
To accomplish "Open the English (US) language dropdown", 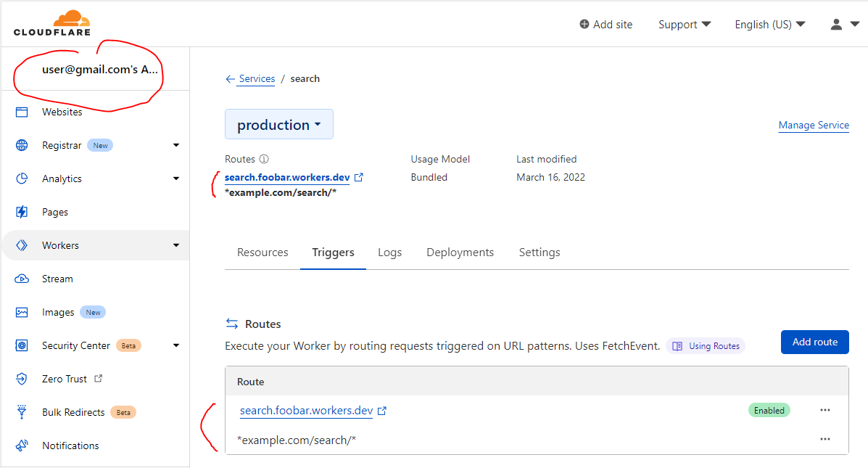I will (769, 25).
